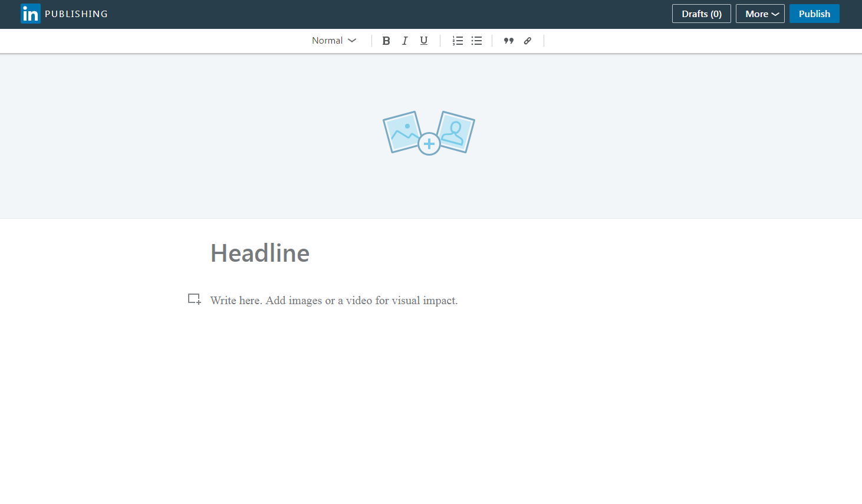Toggle bold formatting
The height and width of the screenshot is (504, 862).
coord(386,41)
